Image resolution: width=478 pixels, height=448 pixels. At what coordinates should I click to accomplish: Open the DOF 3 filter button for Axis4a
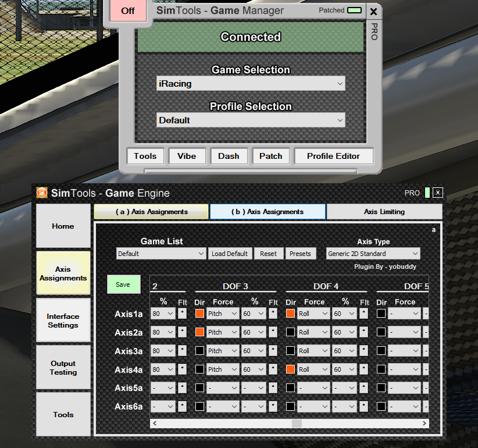(273, 369)
